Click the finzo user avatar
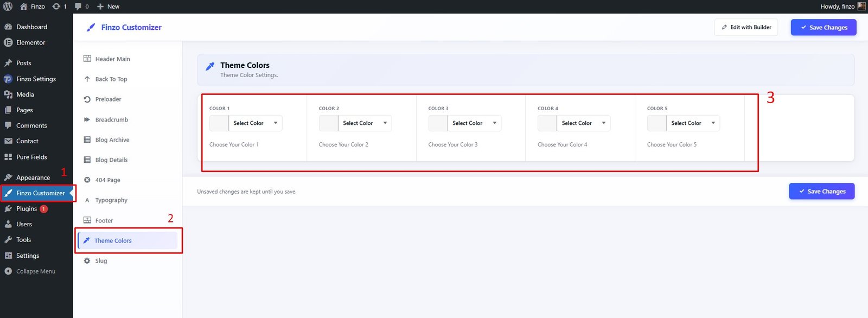The image size is (868, 318). tap(861, 7)
